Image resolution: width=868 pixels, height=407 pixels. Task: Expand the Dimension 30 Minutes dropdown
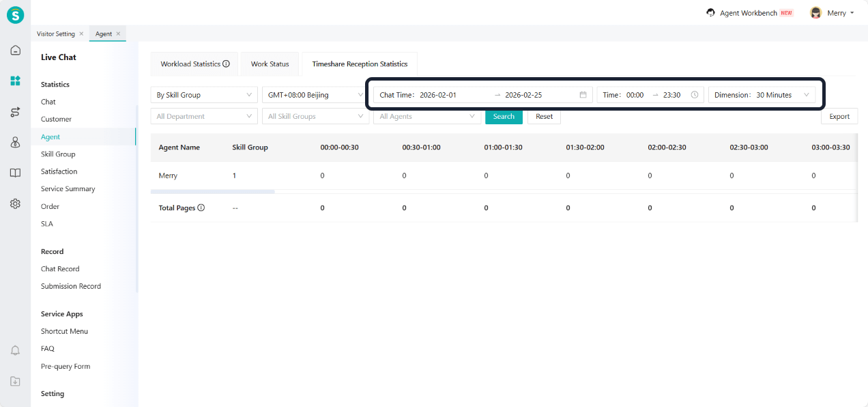[762, 95]
